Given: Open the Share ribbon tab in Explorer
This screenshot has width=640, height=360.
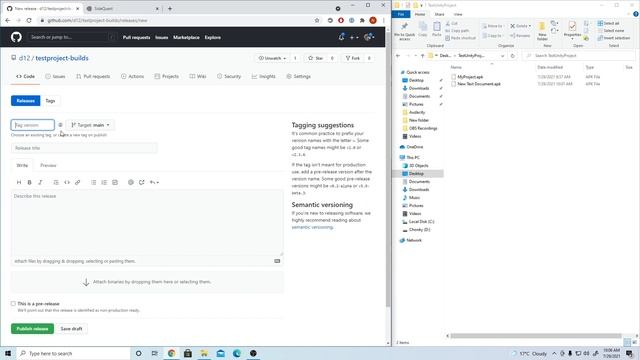Looking at the screenshot, I should 440,14.
